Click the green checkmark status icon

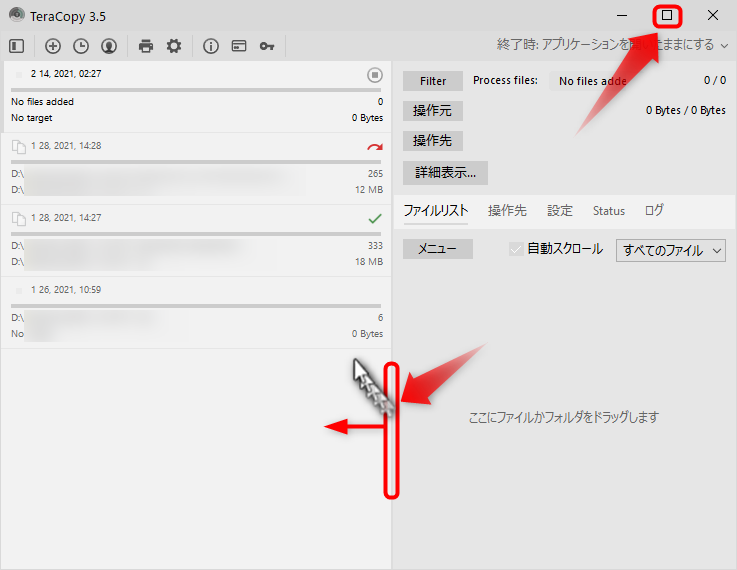coord(375,219)
